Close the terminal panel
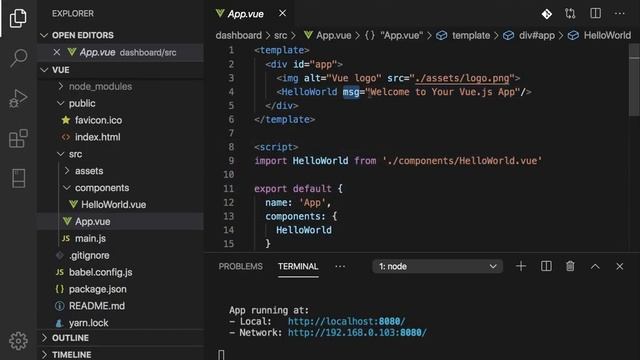The image size is (640, 360). pos(620,267)
